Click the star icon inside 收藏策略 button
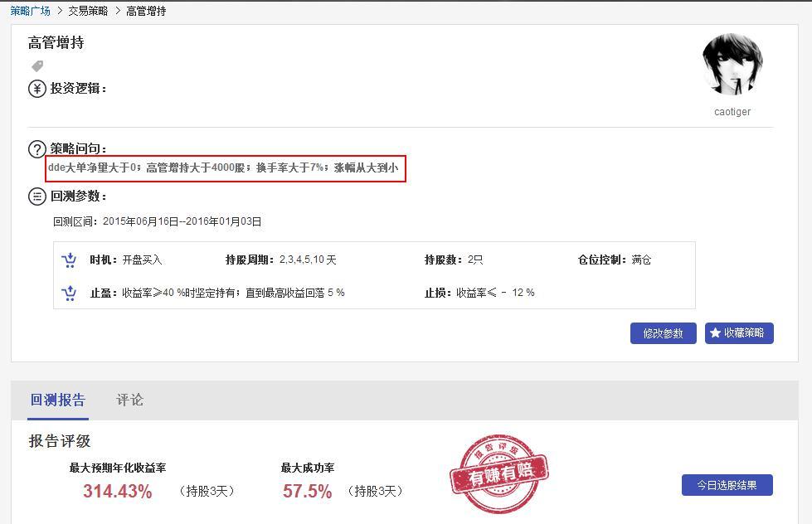The image size is (812, 524). [716, 332]
